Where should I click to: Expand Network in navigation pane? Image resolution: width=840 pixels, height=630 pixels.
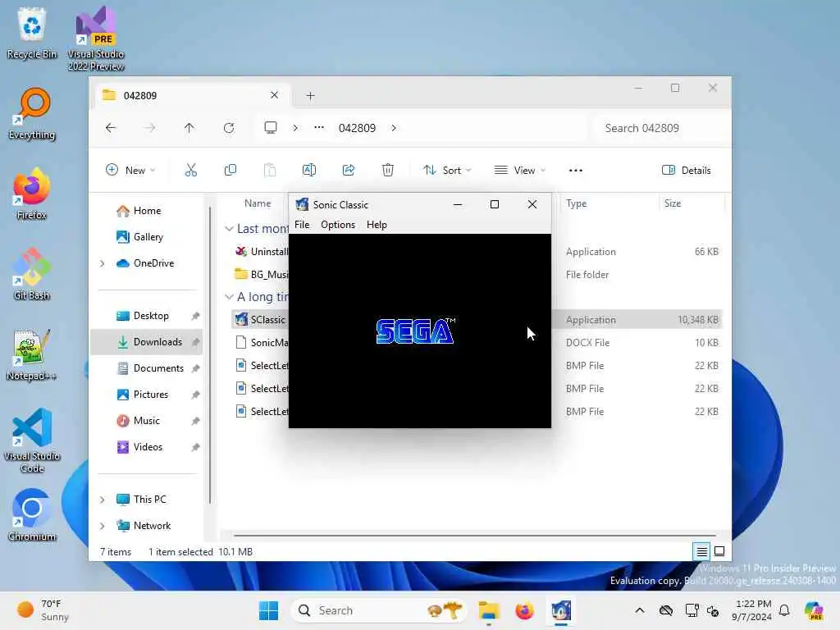point(103,526)
